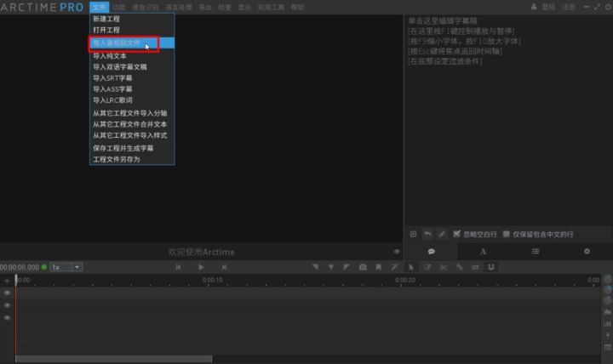The width and height of the screenshot is (613, 364).
Task: Open the 导出 menu
Action: (205, 6)
